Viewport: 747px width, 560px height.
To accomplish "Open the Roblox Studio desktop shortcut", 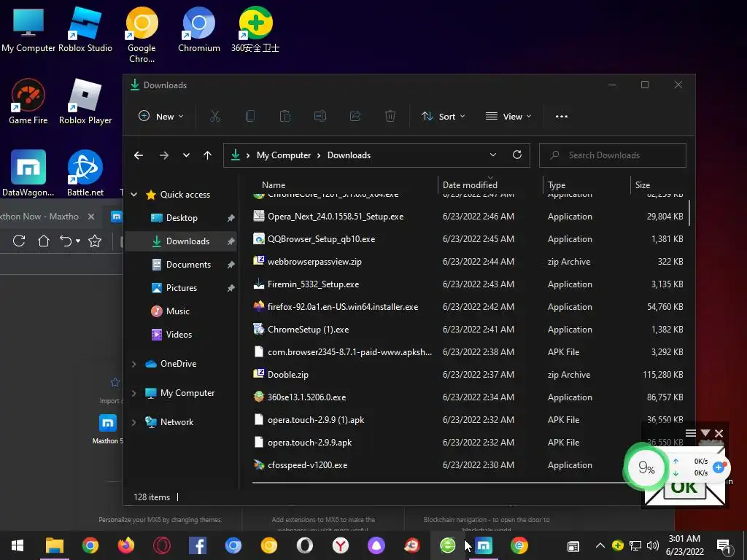I will tap(85, 31).
